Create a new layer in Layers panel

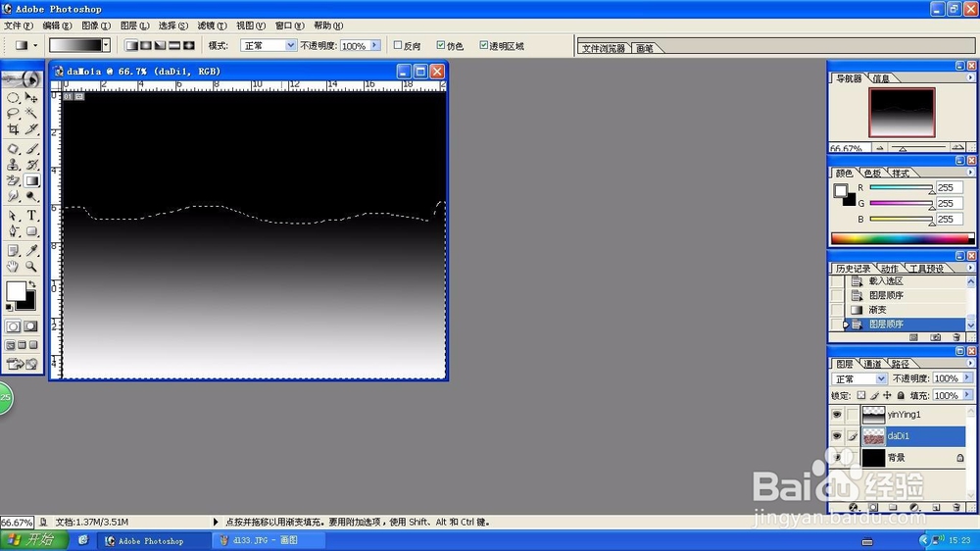936,507
